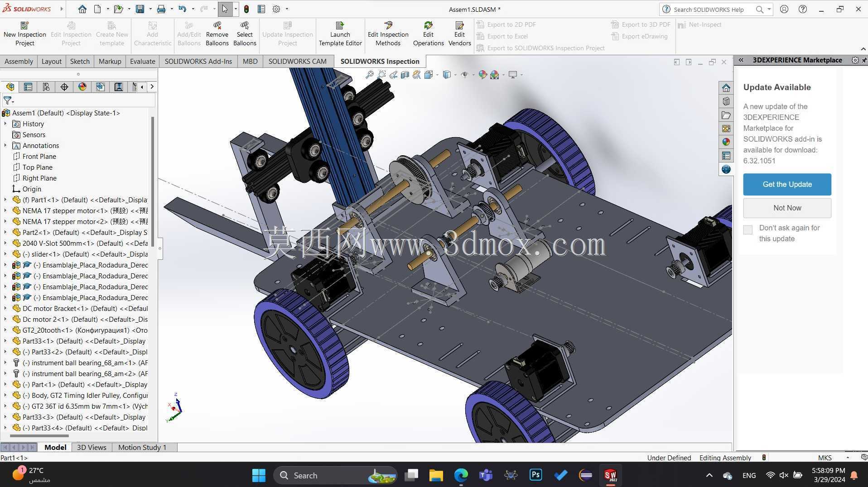Open the Custom Properties tab in task pane
The image size is (868, 487).
point(726,156)
